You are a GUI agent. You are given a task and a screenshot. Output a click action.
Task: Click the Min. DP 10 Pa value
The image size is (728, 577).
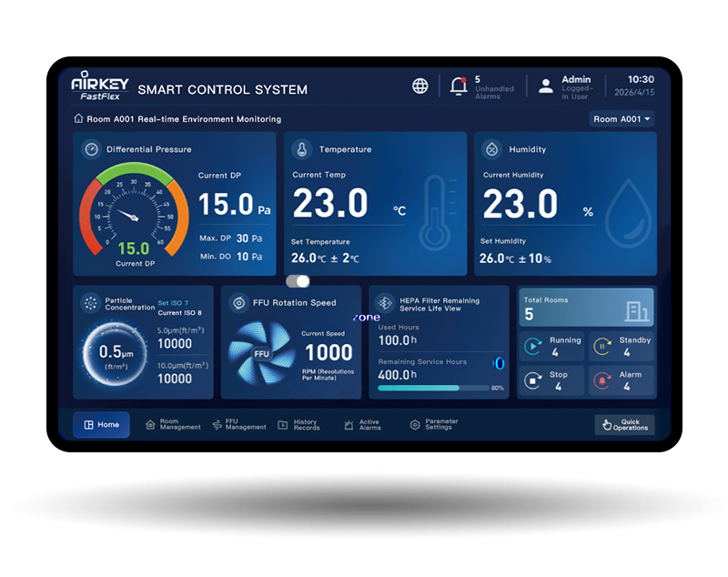pos(249,257)
